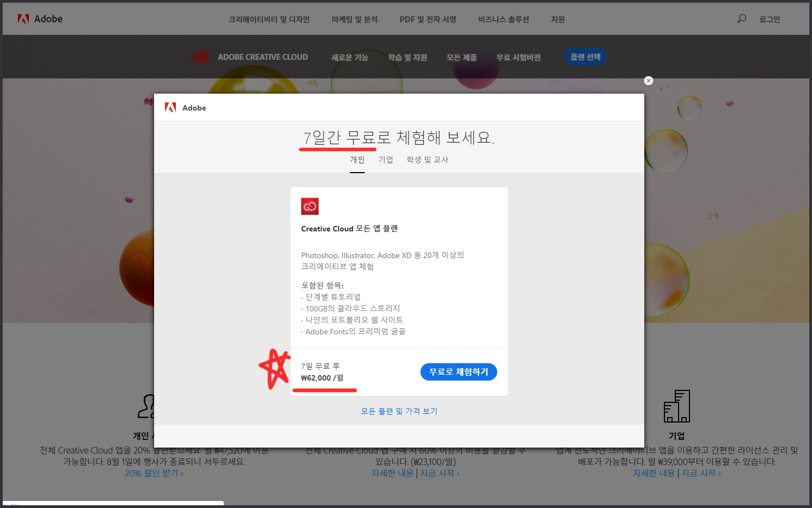The height and width of the screenshot is (508, 812).
Task: Click the 플랜 선택 button
Action: [x=585, y=57]
